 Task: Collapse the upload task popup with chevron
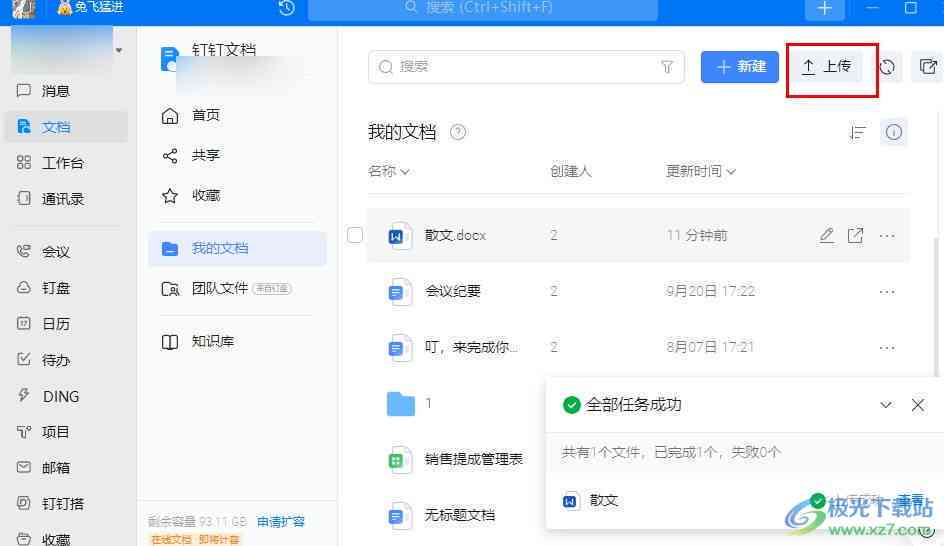tap(886, 405)
